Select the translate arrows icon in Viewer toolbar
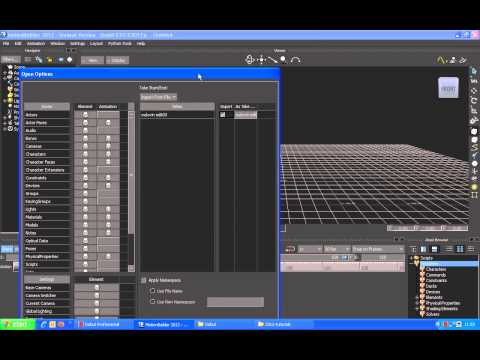 pyautogui.click(x=262, y=60)
